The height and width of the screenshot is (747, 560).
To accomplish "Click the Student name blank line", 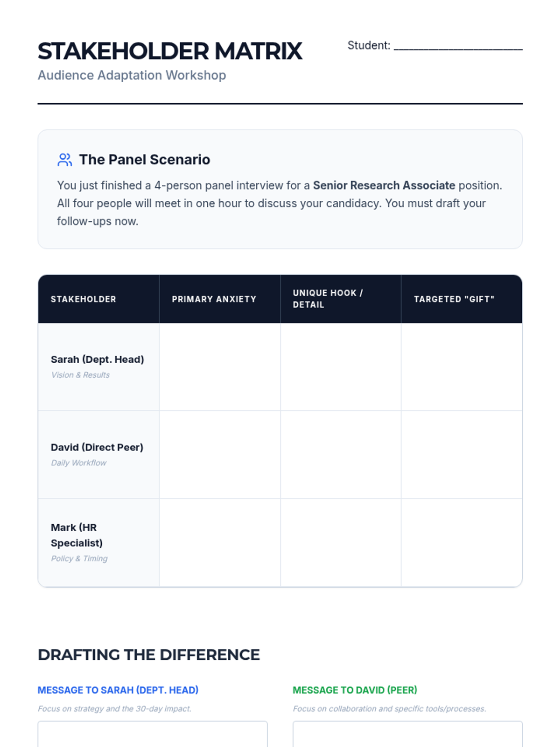I will 458,46.
